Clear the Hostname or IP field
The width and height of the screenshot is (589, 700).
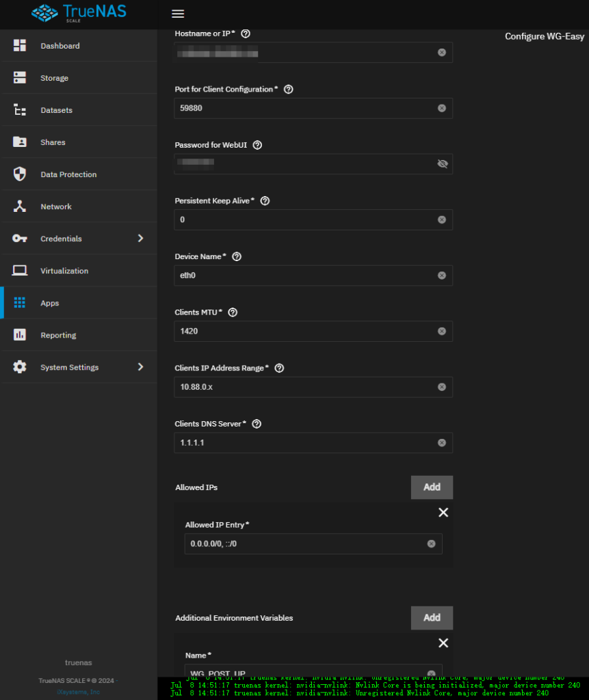pos(442,53)
